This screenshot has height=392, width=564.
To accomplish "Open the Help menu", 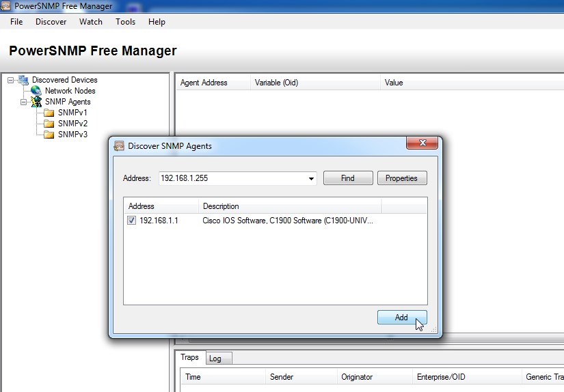I will click(x=157, y=22).
